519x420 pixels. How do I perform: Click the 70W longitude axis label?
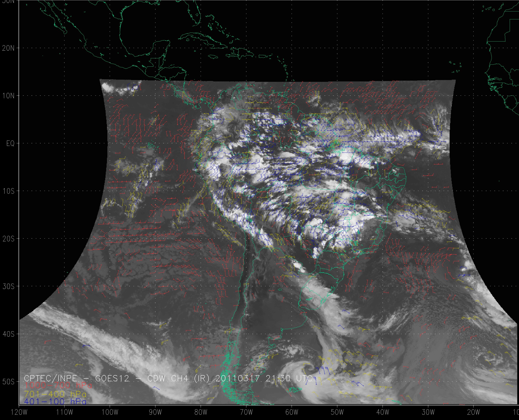coord(246,412)
